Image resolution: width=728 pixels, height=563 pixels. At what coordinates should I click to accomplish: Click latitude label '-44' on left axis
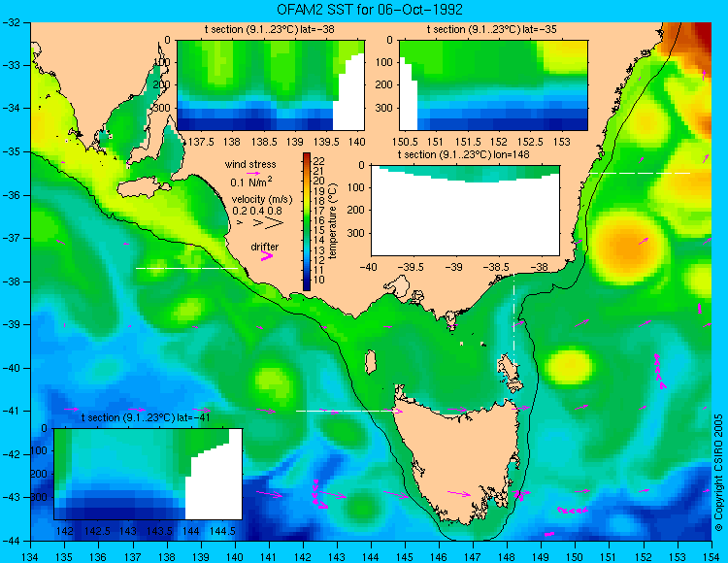pos(13,542)
